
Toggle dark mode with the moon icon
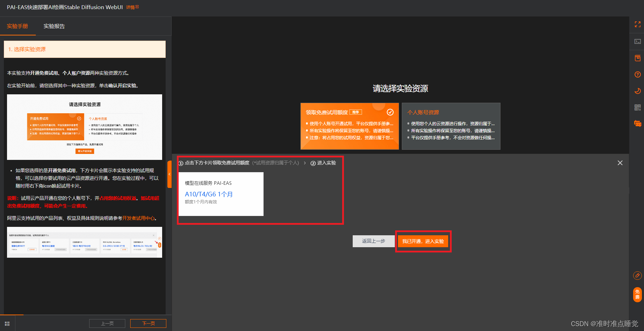coord(638,91)
